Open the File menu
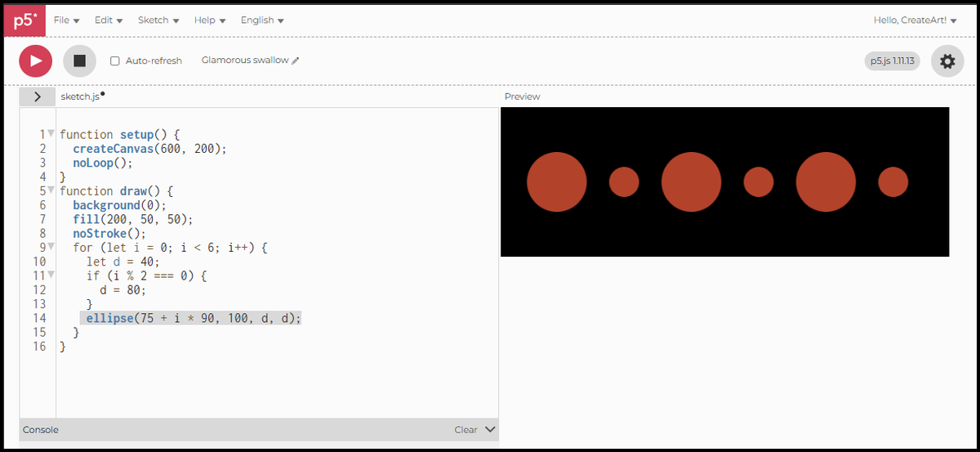This screenshot has height=452, width=980. coord(67,20)
